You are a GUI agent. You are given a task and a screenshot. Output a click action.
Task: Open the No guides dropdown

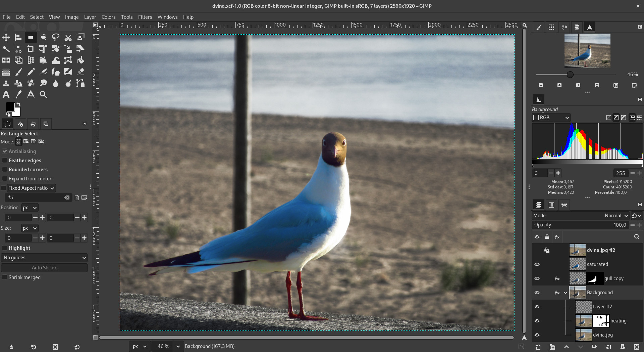(x=44, y=258)
